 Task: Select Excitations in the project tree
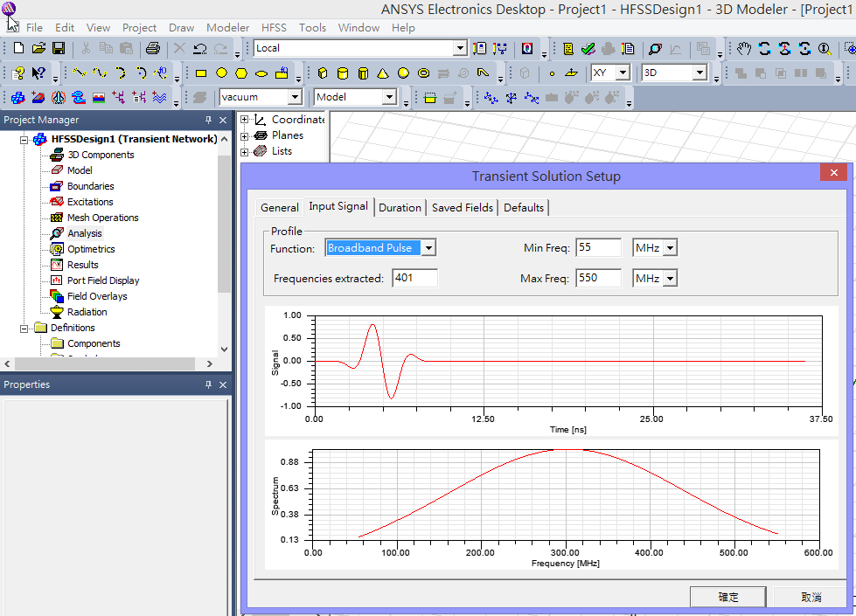[90, 202]
